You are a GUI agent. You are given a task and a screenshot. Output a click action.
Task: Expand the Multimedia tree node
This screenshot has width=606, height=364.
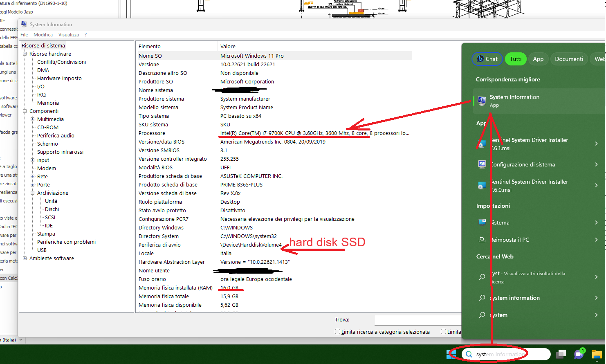[x=33, y=119]
